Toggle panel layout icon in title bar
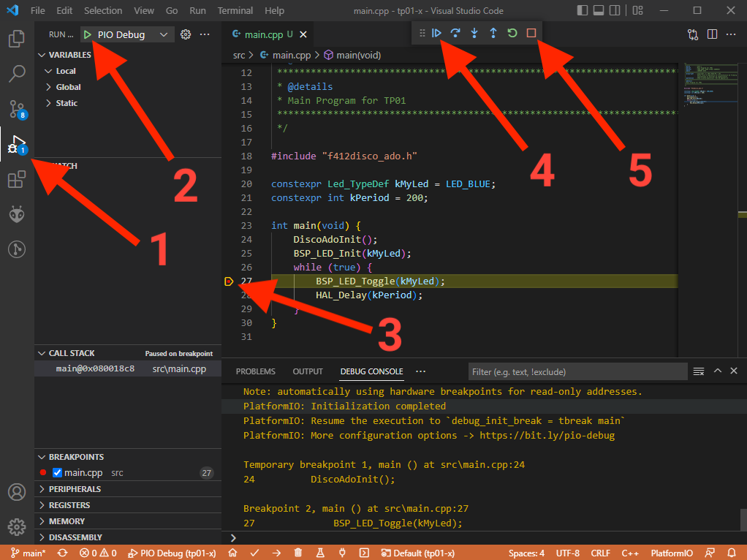This screenshot has width=747, height=560. [599, 10]
